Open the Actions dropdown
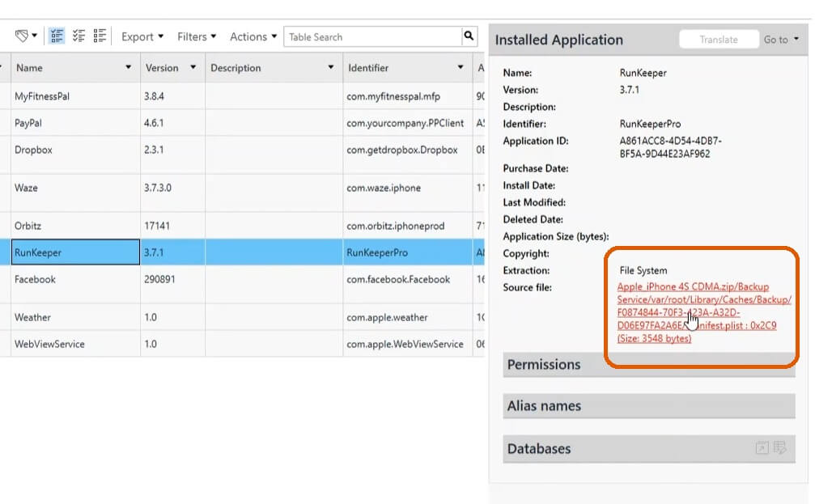Viewport: 815px width, 504px height. (253, 36)
